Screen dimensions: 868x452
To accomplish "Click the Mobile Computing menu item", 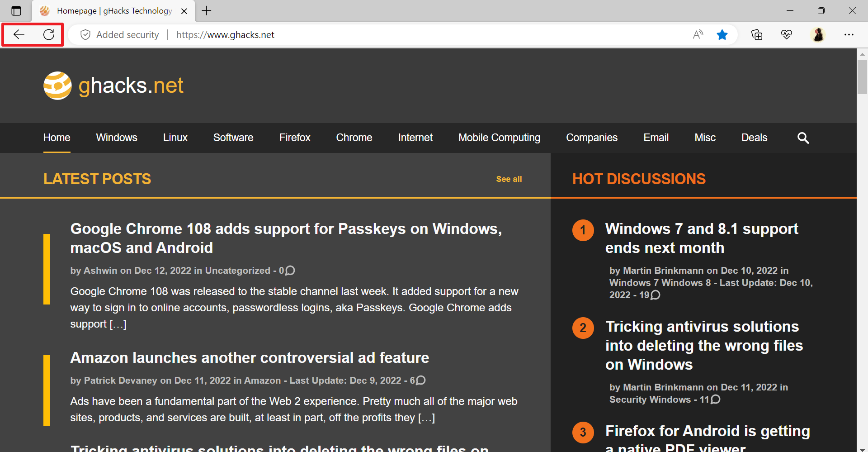I will 499,138.
